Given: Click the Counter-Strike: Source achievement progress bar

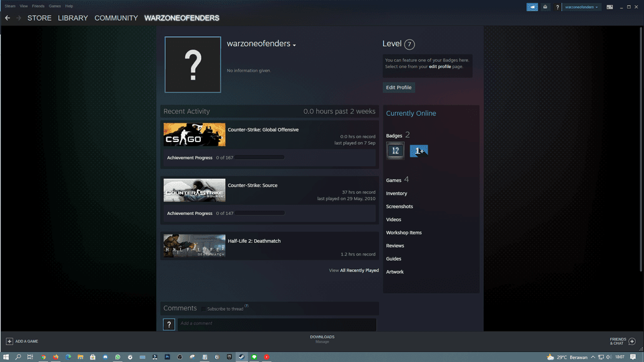Looking at the screenshot, I should coord(260,214).
